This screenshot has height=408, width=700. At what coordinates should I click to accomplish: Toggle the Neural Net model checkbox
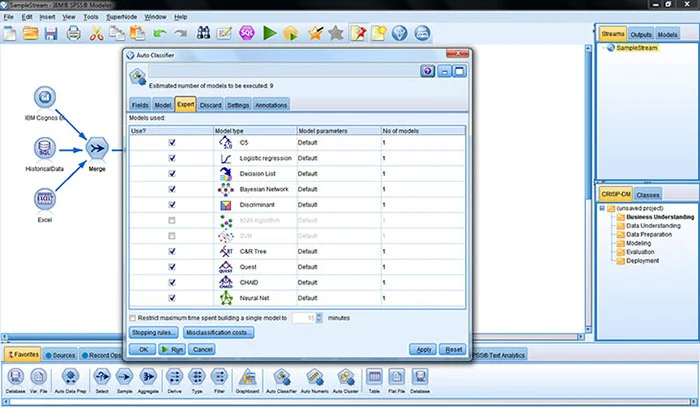click(x=172, y=298)
